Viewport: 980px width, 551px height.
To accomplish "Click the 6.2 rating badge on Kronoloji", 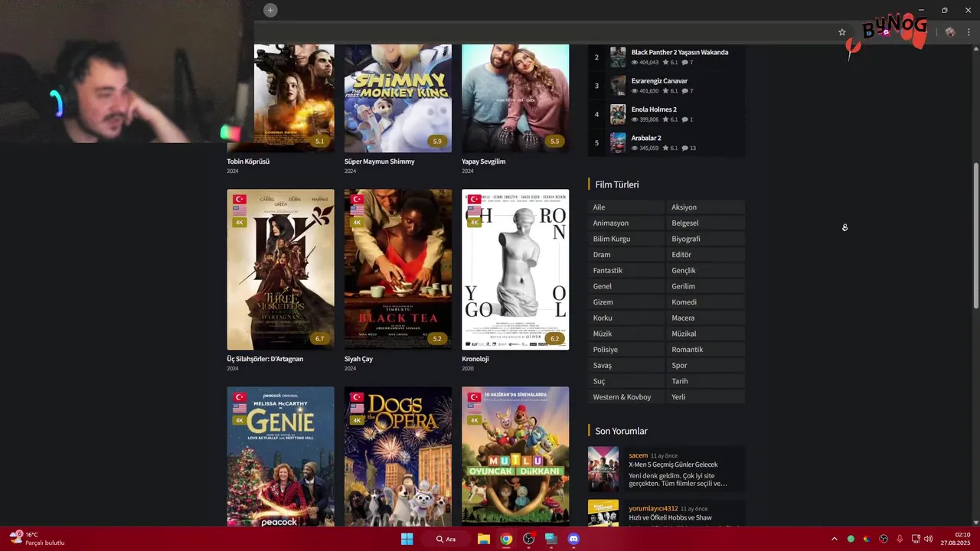I will click(x=554, y=338).
